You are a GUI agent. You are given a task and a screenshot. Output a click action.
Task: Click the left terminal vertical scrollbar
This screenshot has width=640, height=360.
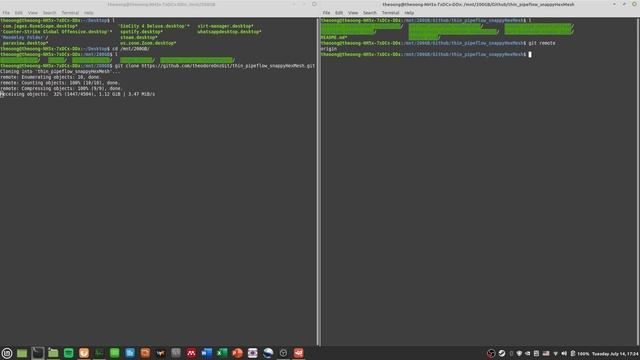[318, 182]
